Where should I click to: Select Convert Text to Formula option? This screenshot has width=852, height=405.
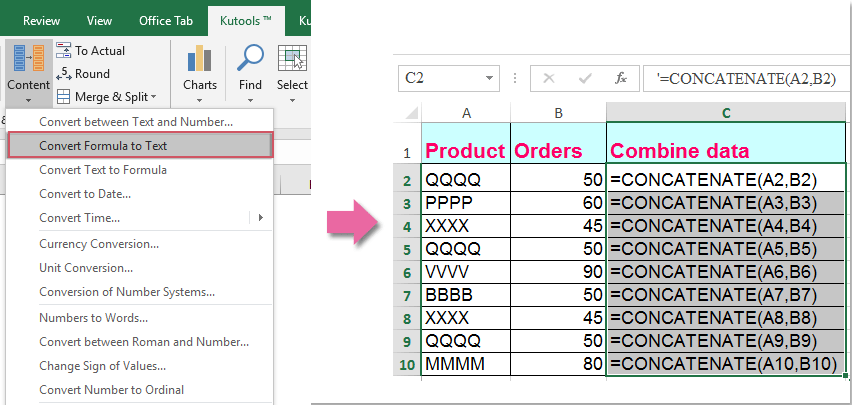[103, 169]
